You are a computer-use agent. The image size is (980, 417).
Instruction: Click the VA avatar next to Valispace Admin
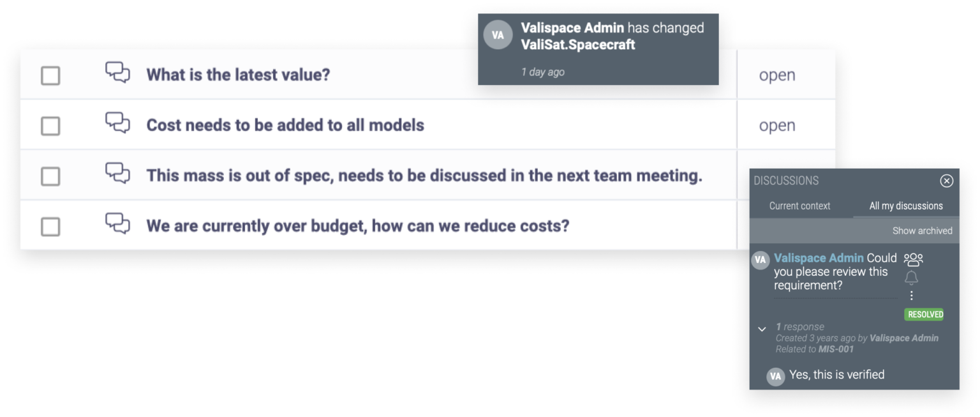[760, 259]
